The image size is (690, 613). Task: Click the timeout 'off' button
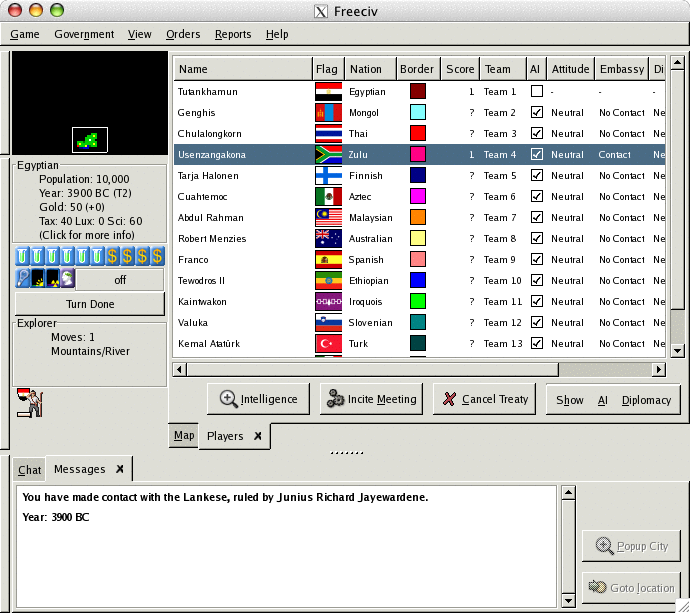(120, 280)
